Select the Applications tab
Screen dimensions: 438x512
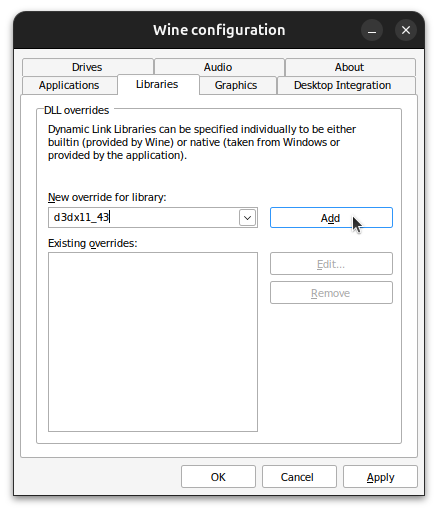coord(69,85)
